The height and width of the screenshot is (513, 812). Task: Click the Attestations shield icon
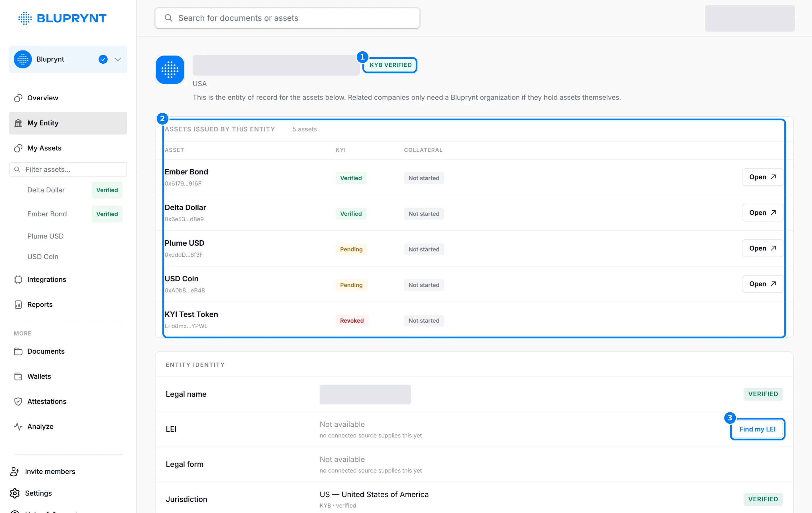coord(18,401)
